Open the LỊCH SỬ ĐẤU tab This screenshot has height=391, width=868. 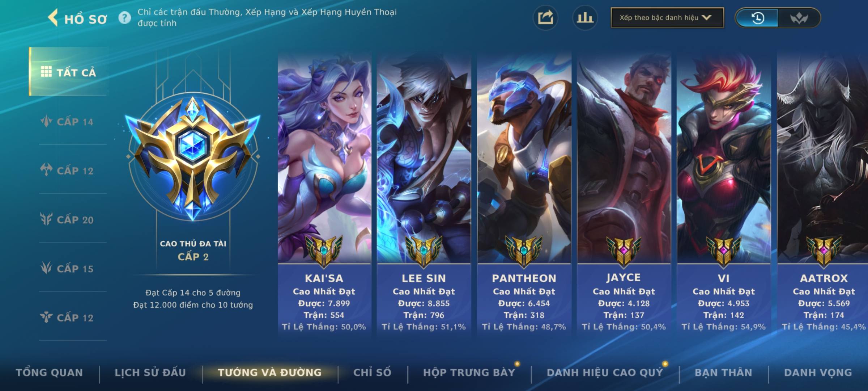pyautogui.click(x=150, y=373)
